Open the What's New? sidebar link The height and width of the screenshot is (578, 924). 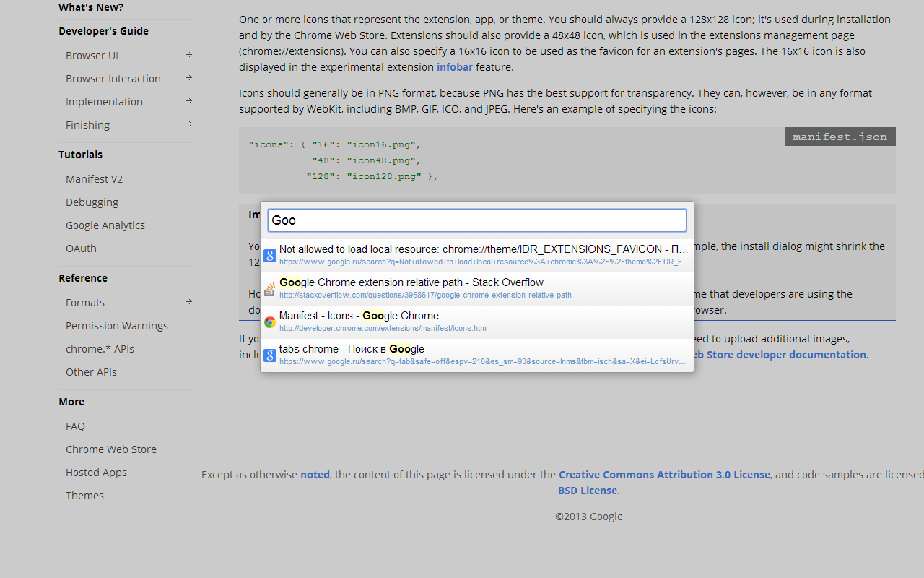(91, 7)
